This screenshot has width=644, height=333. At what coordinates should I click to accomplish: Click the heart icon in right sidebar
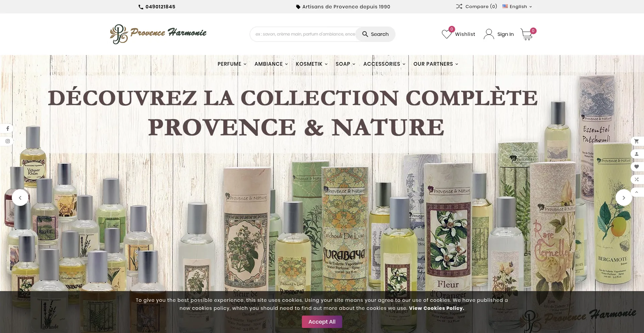636,167
